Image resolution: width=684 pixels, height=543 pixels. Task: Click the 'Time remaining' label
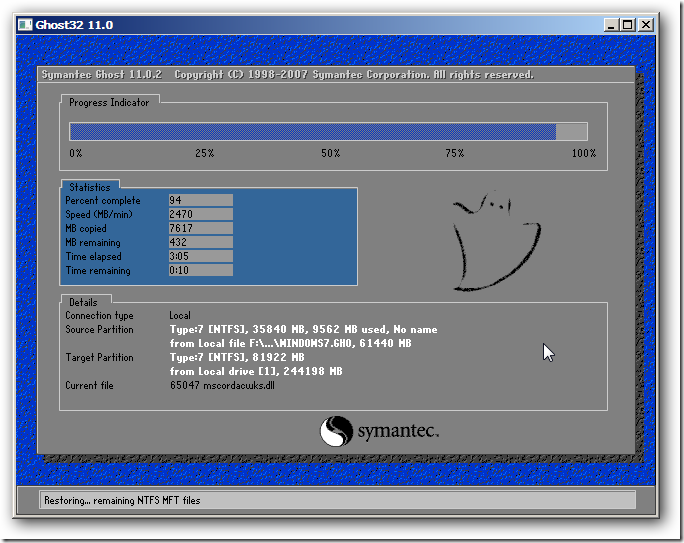98,270
